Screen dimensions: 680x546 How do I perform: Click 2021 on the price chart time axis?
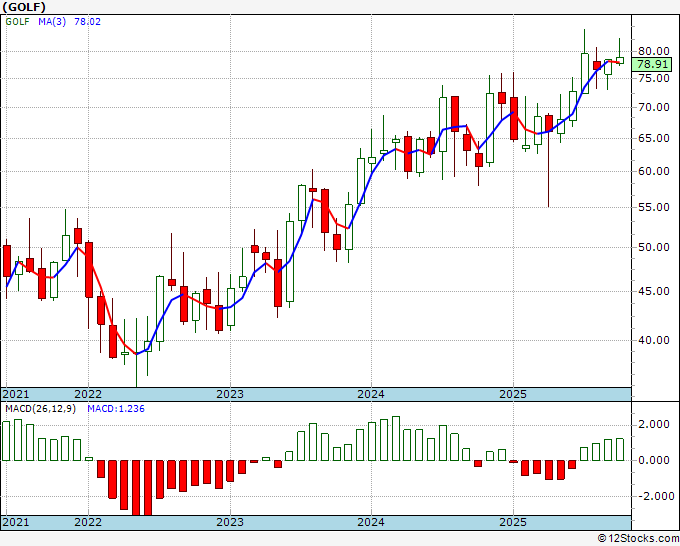pyautogui.click(x=16, y=394)
